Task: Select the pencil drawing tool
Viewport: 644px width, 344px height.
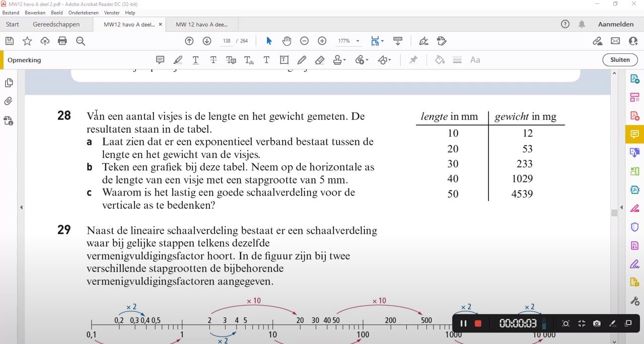Action: click(x=302, y=60)
